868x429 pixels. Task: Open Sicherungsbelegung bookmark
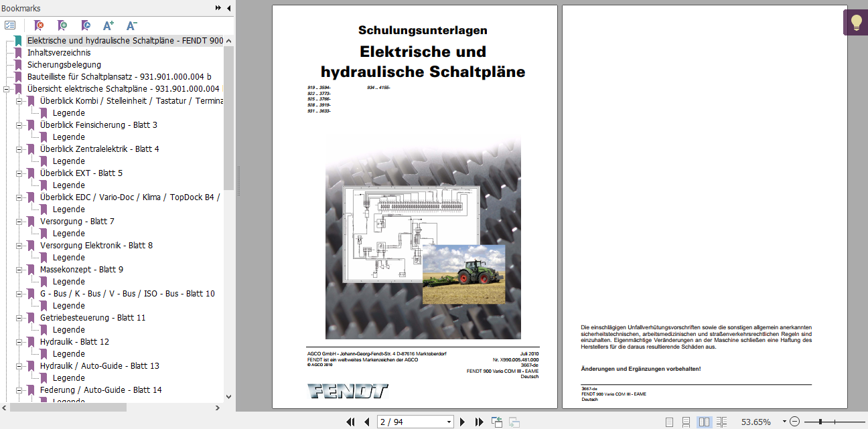pyautogui.click(x=64, y=65)
